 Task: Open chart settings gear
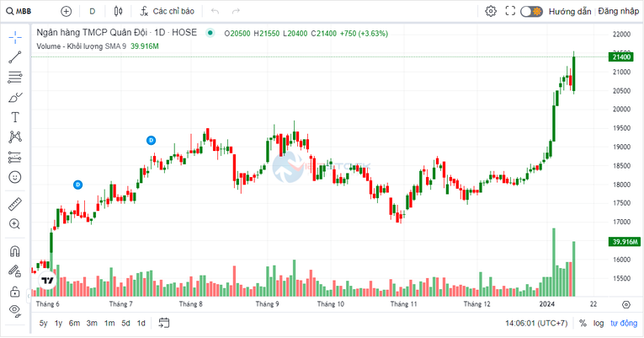coord(491,11)
